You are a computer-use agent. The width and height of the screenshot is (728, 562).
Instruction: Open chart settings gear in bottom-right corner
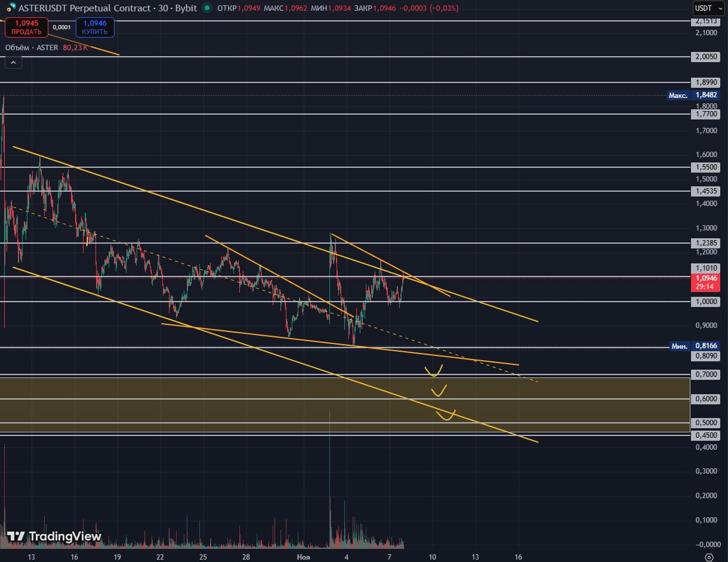pos(709,557)
